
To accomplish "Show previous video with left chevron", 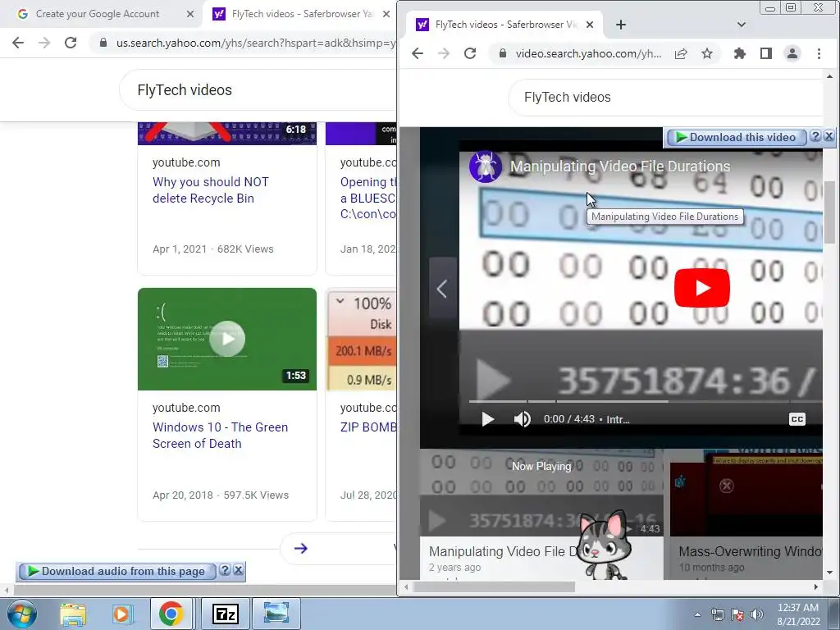I will pos(442,290).
